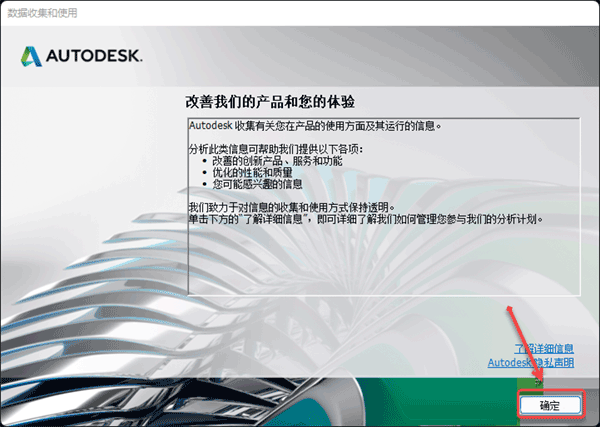Viewport: 600px width, 427px height.
Task: Click the line 分析此类信息可帮助我们提供以下各项
Action: click(x=276, y=149)
